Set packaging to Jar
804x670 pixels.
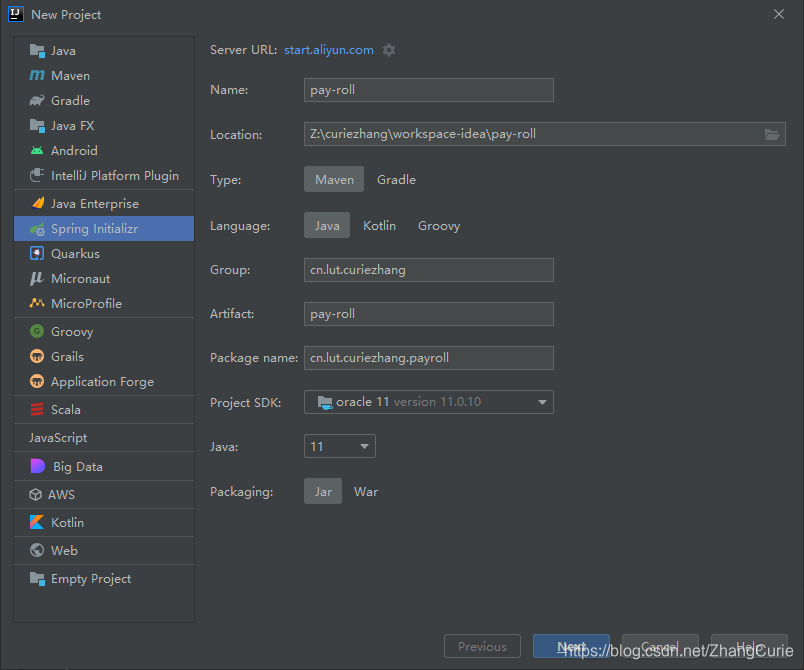pyautogui.click(x=323, y=492)
